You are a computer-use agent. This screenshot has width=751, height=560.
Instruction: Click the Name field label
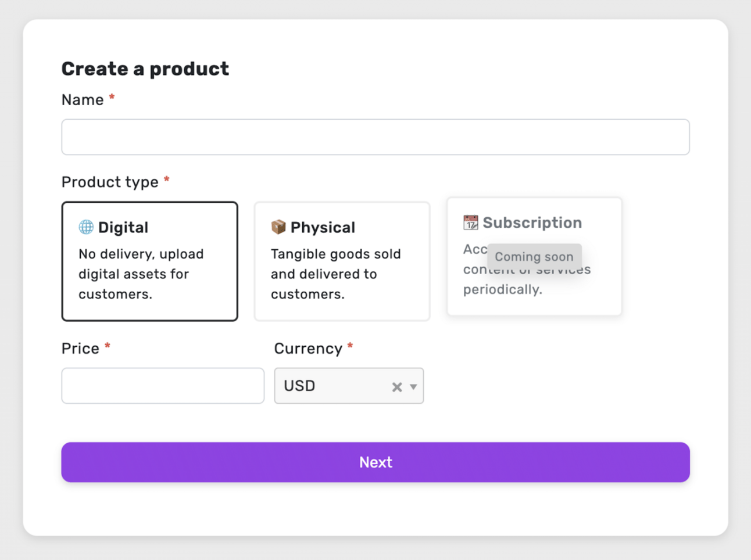[x=83, y=100]
